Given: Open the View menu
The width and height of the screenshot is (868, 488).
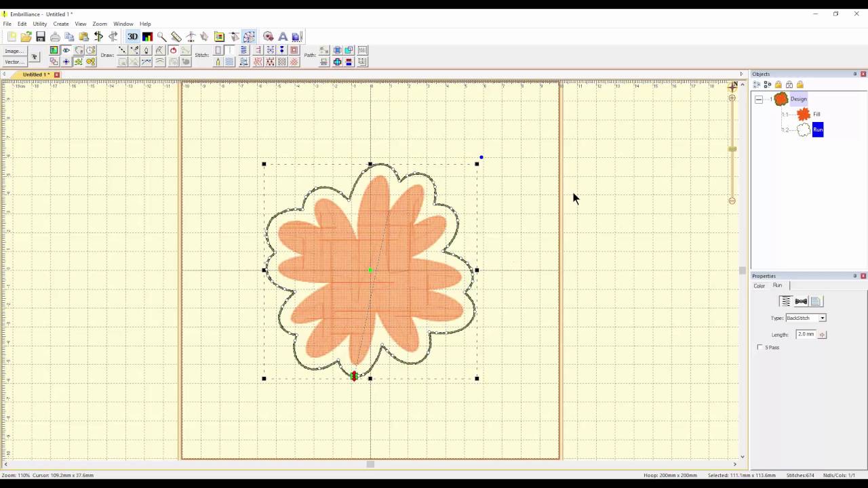Looking at the screenshot, I should [x=81, y=24].
